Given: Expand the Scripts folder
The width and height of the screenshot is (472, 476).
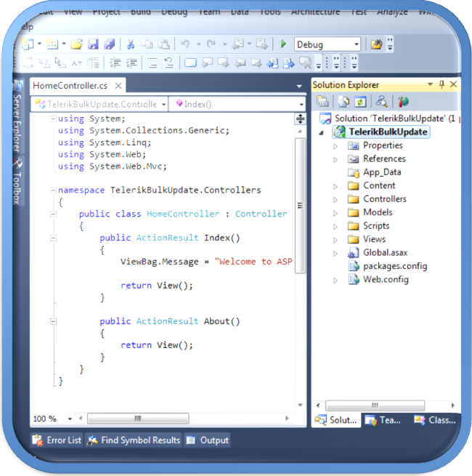Looking at the screenshot, I should [335, 227].
